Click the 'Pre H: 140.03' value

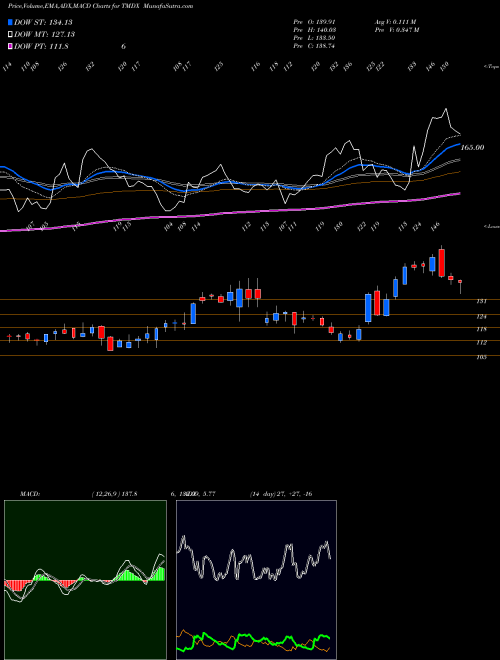pyautogui.click(x=314, y=30)
